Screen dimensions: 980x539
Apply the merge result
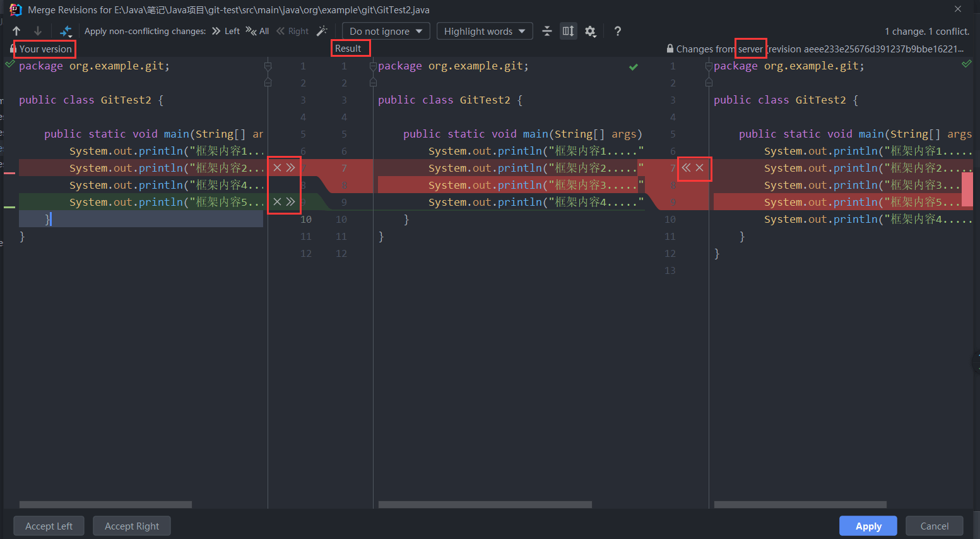coord(868,526)
